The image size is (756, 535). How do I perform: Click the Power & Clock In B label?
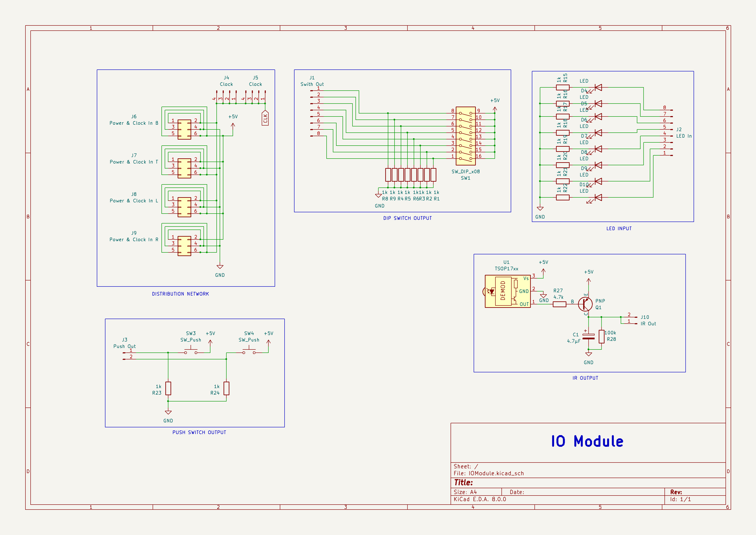pos(134,123)
